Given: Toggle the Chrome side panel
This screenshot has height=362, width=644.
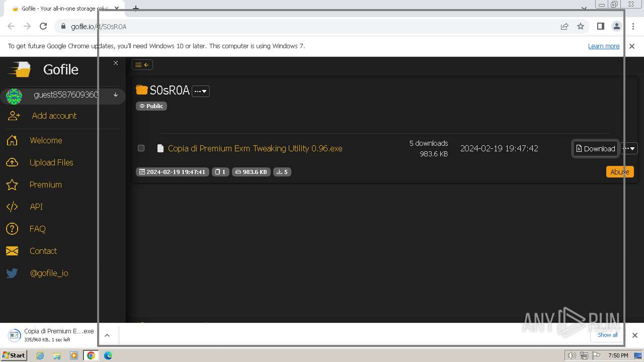Looking at the screenshot, I should pos(600,26).
